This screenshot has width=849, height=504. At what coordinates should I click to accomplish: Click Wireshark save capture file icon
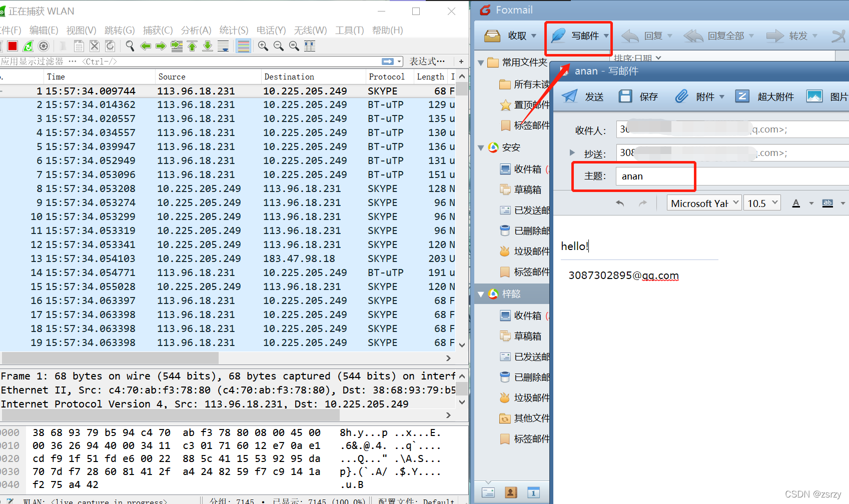pos(79,46)
